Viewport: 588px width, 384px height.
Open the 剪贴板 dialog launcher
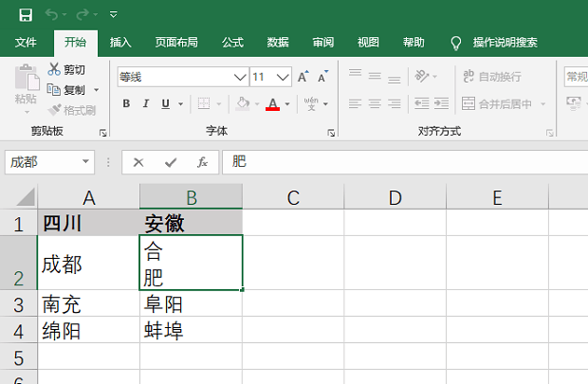(102, 133)
